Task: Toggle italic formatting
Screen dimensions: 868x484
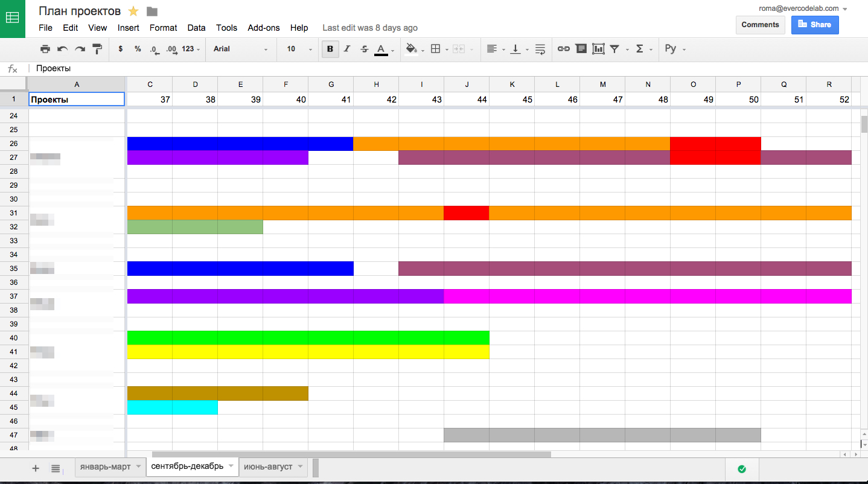Action: click(347, 49)
